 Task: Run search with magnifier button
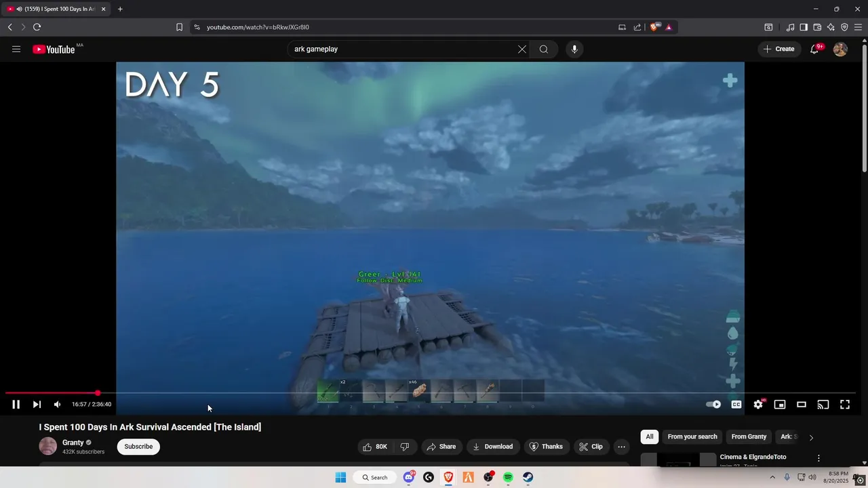point(544,49)
